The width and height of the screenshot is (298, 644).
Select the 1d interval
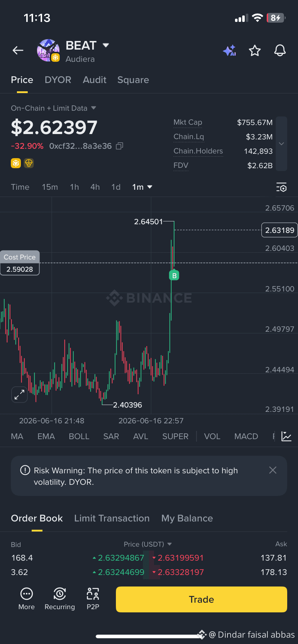tap(116, 187)
